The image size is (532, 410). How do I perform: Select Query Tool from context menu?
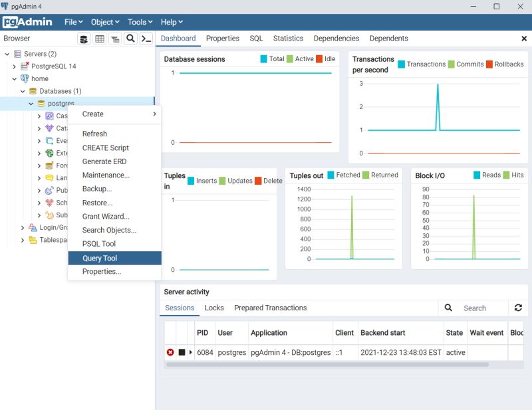[x=114, y=258]
